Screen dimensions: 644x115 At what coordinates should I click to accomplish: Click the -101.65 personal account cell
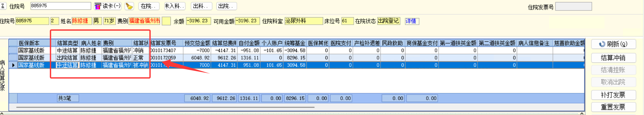click(272, 50)
